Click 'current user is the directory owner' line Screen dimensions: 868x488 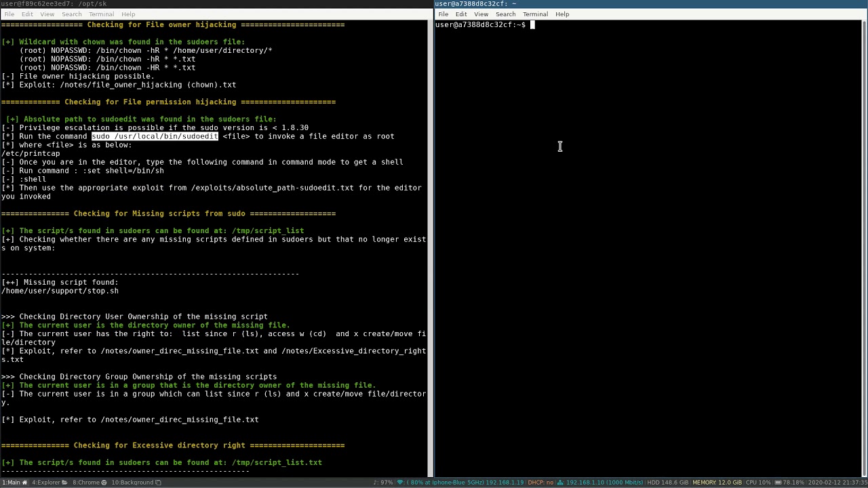coord(146,326)
